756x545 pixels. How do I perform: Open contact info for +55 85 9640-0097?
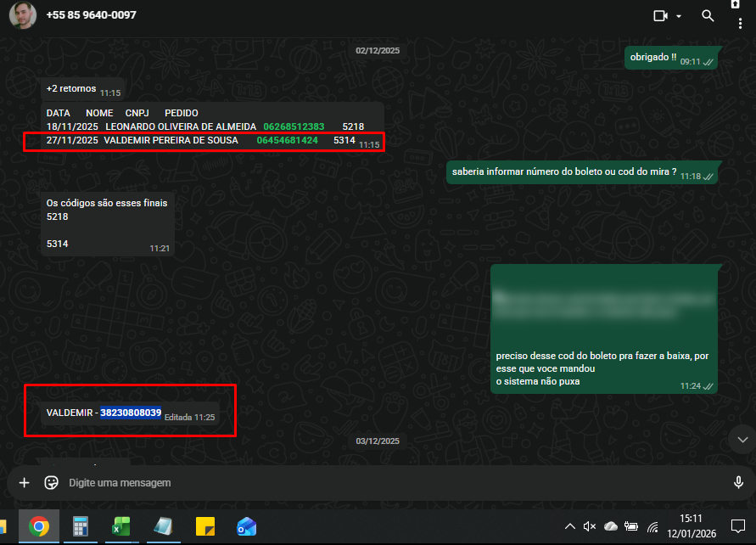pos(91,15)
